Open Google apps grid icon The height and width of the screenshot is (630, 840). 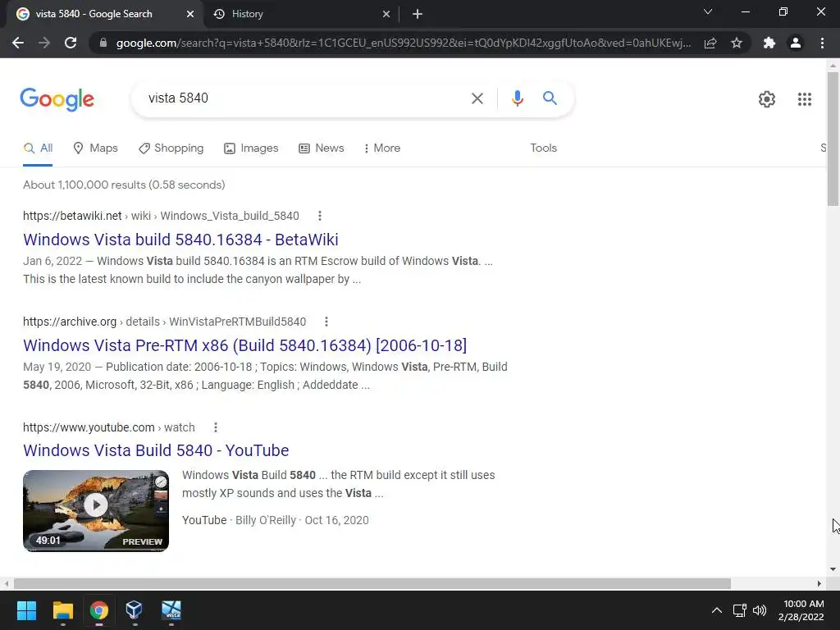pos(805,99)
